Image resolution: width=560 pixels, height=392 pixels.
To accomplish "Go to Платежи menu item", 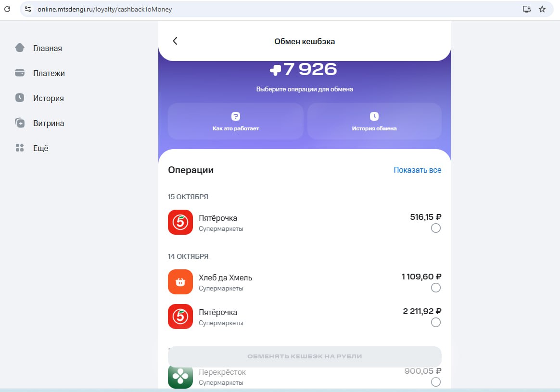I will [49, 73].
